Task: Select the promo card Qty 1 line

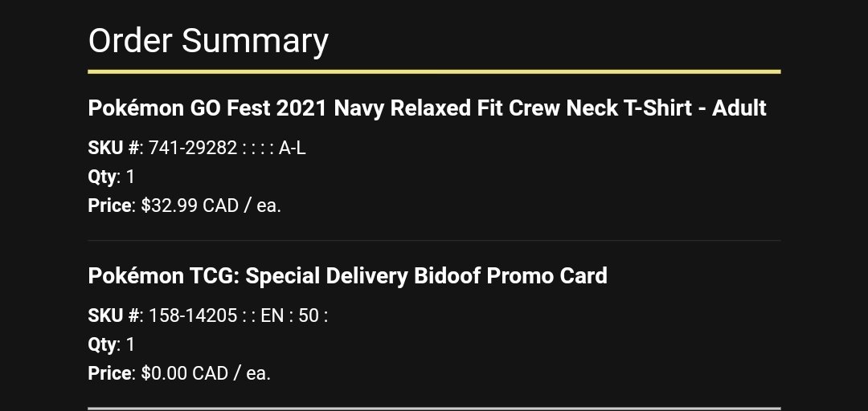Action: (111, 344)
